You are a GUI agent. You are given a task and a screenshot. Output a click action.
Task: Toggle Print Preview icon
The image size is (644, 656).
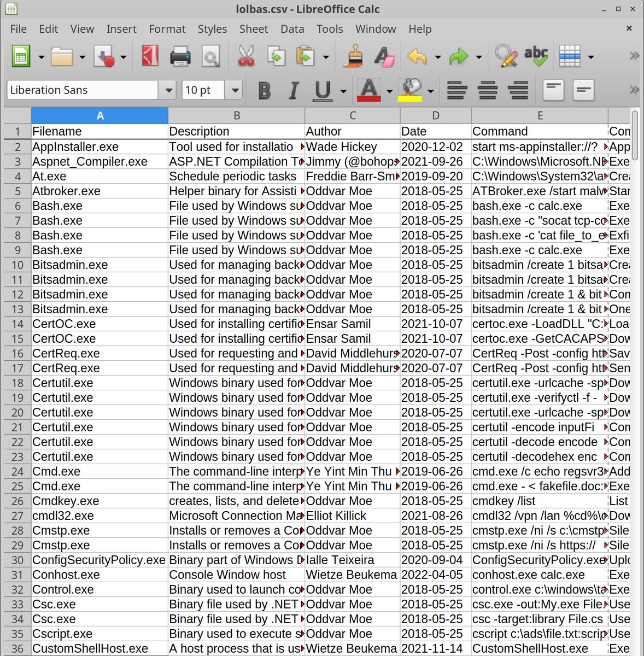211,56
